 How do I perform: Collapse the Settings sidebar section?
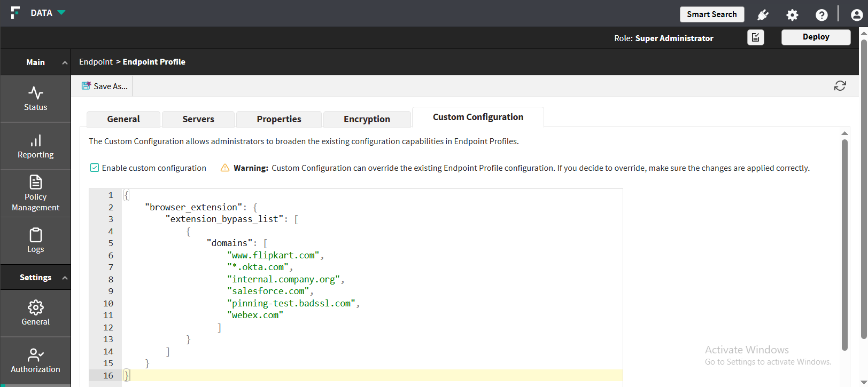[65, 278]
